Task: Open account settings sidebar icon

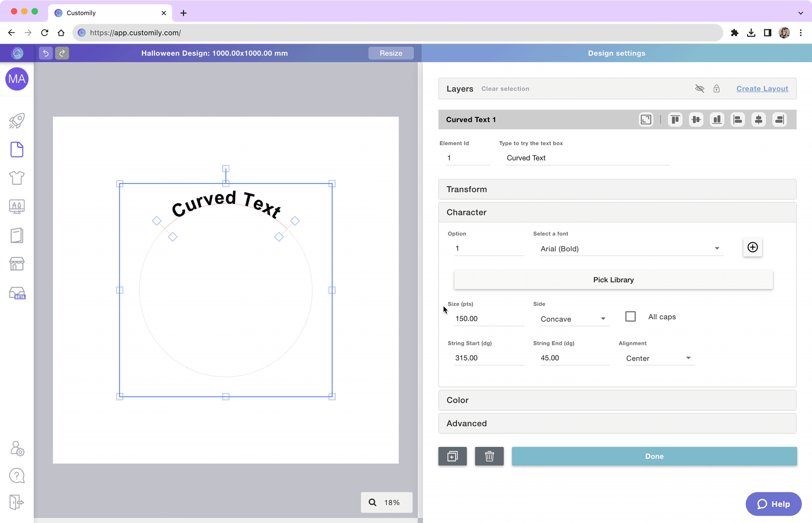Action: (17, 449)
